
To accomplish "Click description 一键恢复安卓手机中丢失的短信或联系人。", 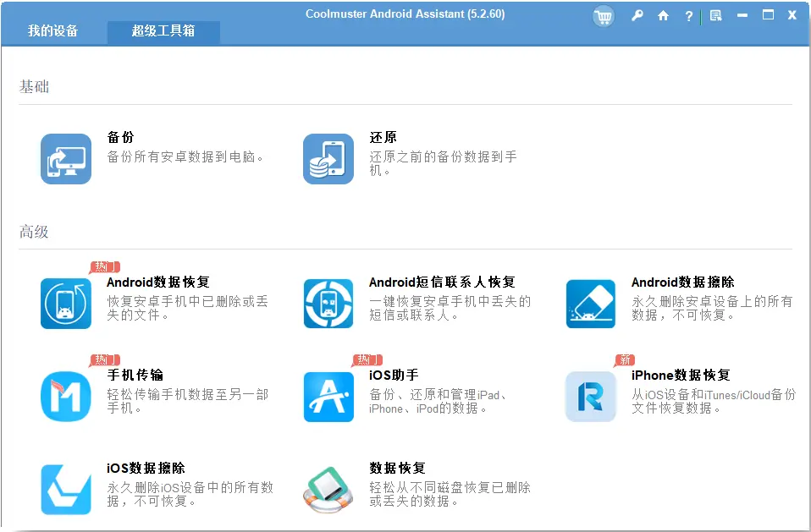I will (x=450, y=308).
